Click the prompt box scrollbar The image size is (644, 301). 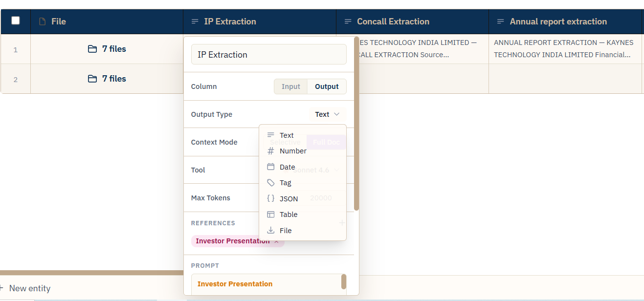[x=344, y=282]
